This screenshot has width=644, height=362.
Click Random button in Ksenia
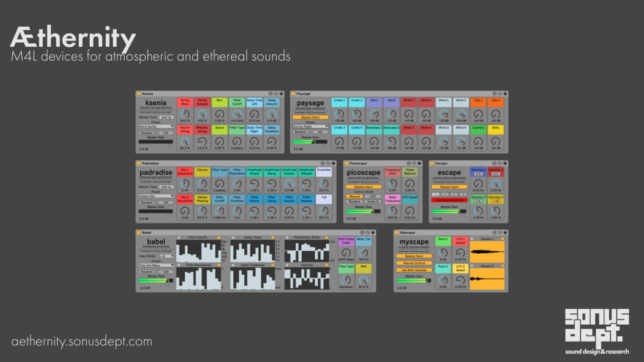pyautogui.click(x=147, y=133)
